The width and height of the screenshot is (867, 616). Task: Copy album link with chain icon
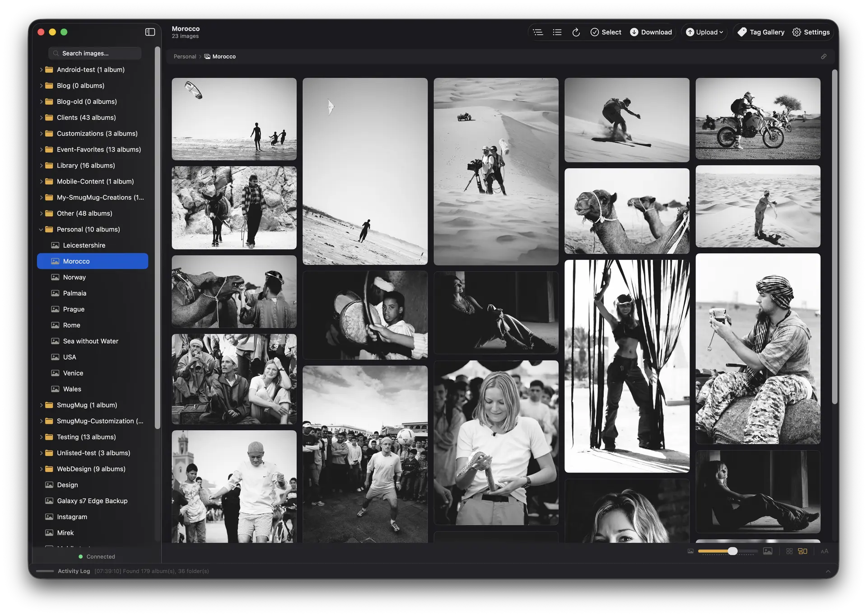click(824, 56)
